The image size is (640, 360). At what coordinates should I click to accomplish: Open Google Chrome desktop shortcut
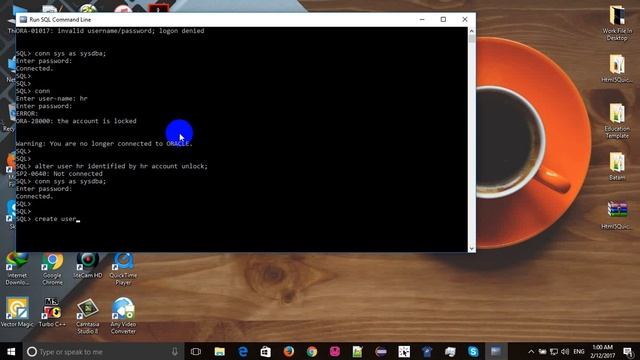pos(52,269)
